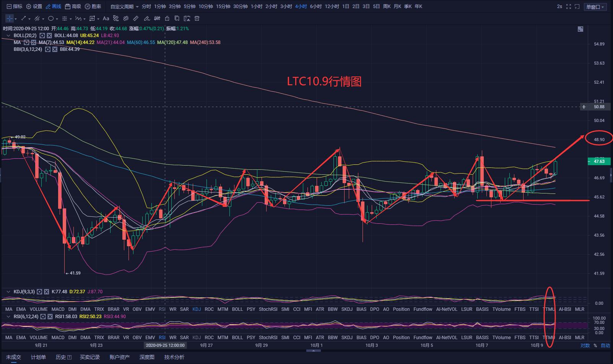Toggle the 画线 drawing mode
This screenshot has height=364, width=613.
pyautogui.click(x=53, y=6)
